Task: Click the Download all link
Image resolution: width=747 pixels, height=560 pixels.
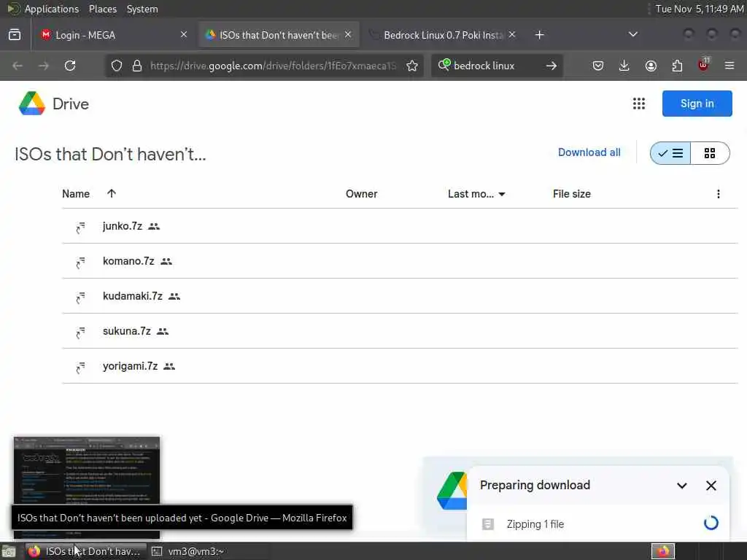Action: coord(589,152)
